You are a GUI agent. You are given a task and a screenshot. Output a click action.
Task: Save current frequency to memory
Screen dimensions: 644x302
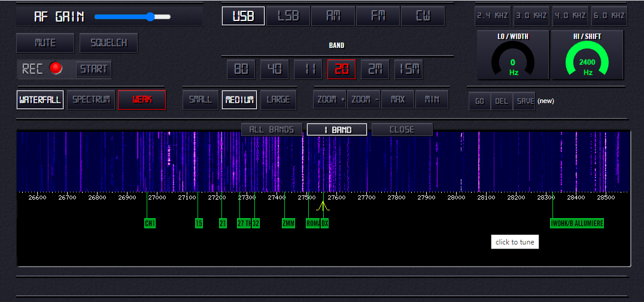point(524,101)
